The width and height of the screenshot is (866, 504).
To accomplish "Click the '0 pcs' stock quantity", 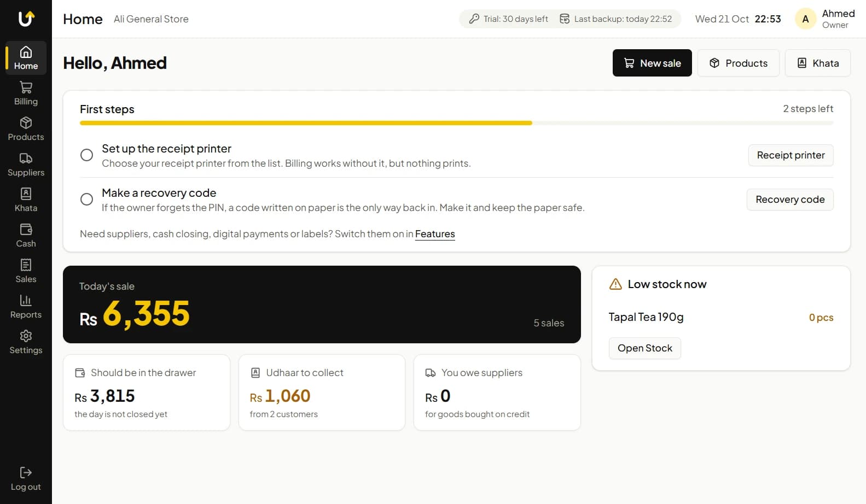I will (821, 318).
